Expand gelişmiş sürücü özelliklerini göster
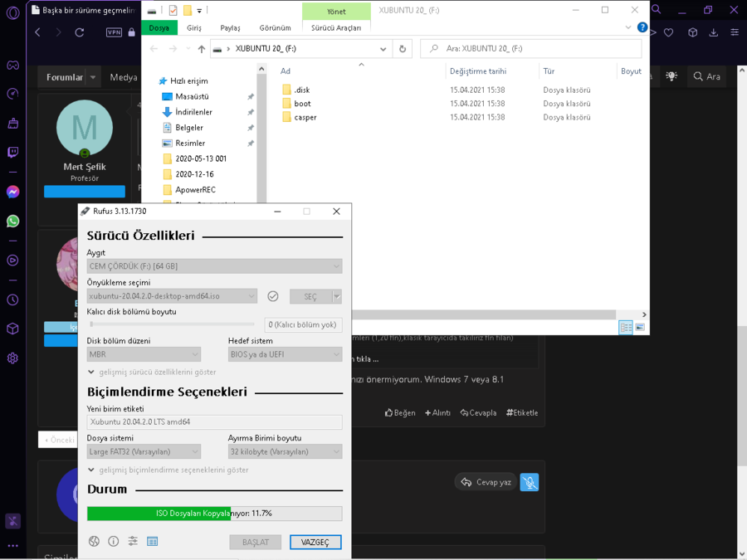This screenshot has width=747, height=560. (x=152, y=372)
